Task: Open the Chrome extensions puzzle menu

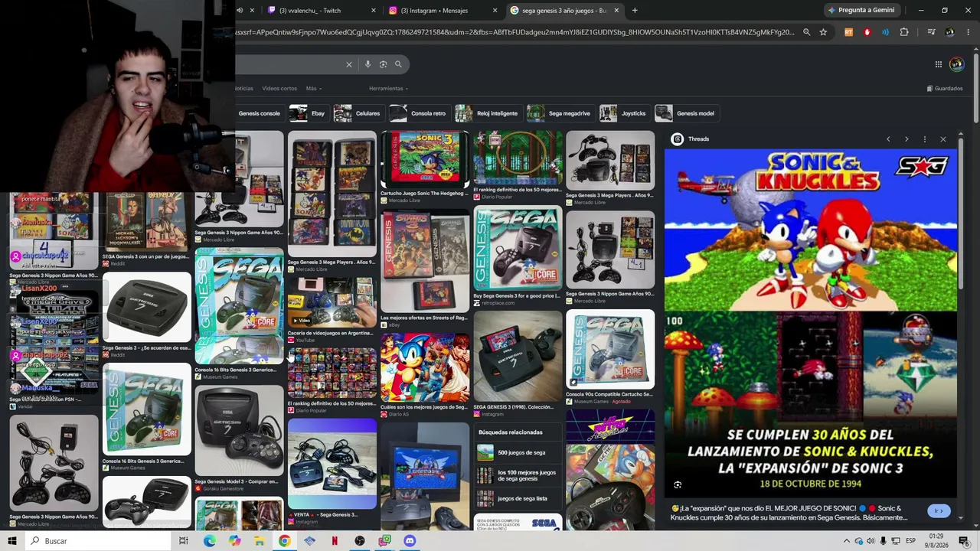Action: coord(904,32)
